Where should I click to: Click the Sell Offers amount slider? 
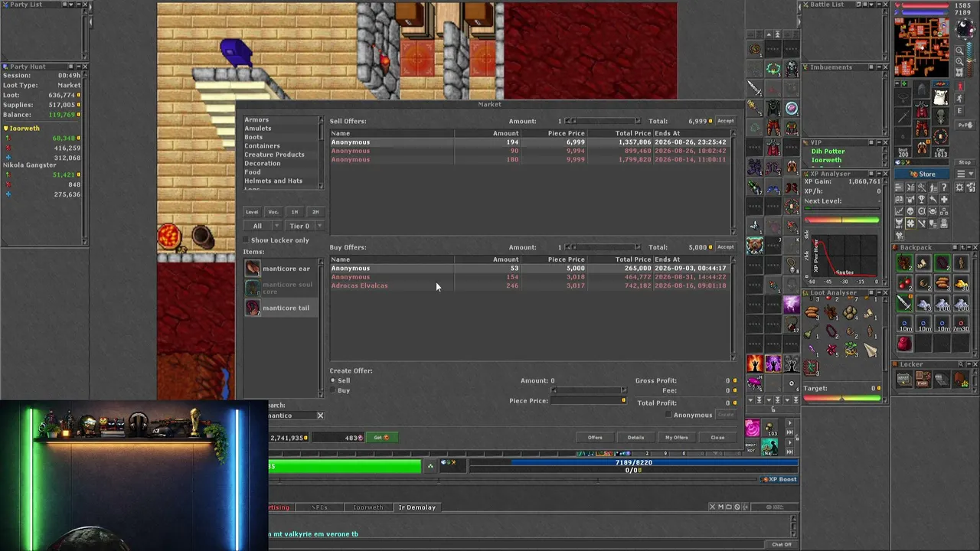click(x=603, y=121)
